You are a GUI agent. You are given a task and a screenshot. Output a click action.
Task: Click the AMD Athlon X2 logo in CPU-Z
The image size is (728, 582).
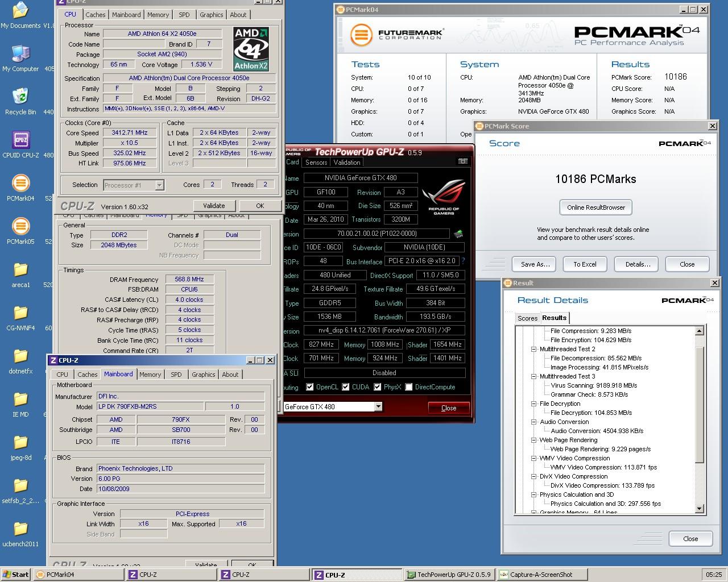[x=251, y=49]
